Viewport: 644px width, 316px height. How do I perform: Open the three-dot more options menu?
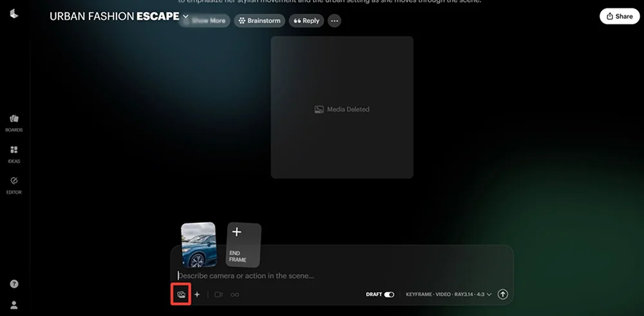click(x=334, y=21)
